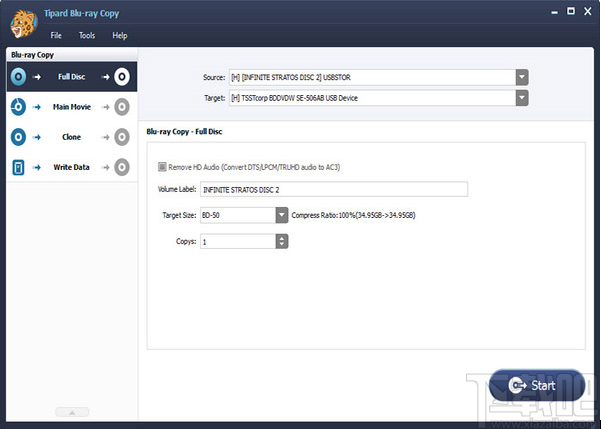Click the 'Blu-ray Copy - Full Disc' heading
Screen dimensions: 601x429
click(184, 131)
